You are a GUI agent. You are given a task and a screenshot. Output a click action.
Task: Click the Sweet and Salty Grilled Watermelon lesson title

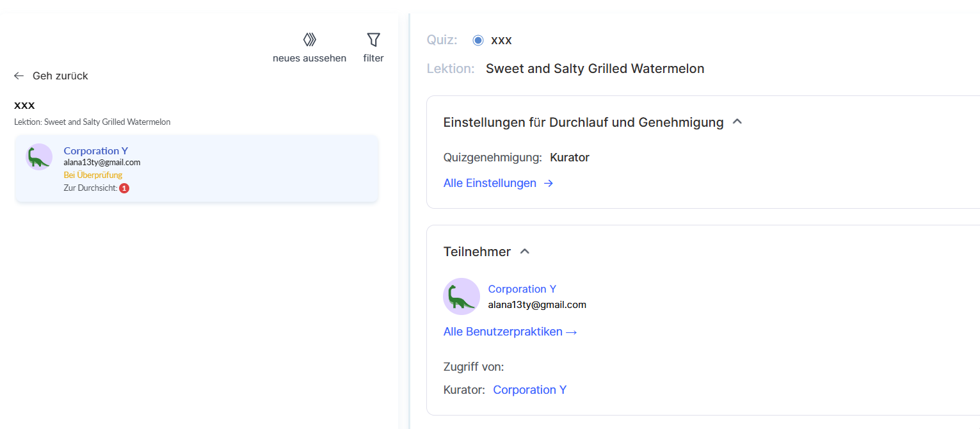click(595, 69)
